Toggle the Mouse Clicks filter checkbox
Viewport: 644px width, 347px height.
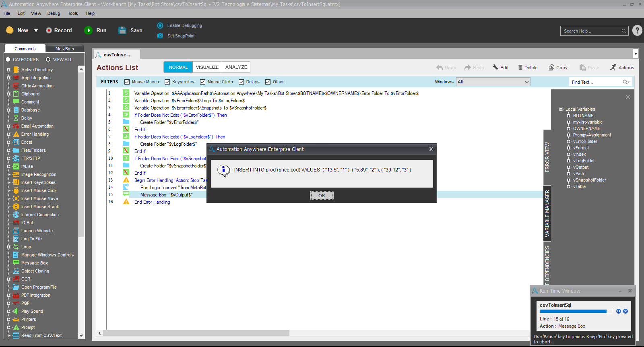(203, 82)
